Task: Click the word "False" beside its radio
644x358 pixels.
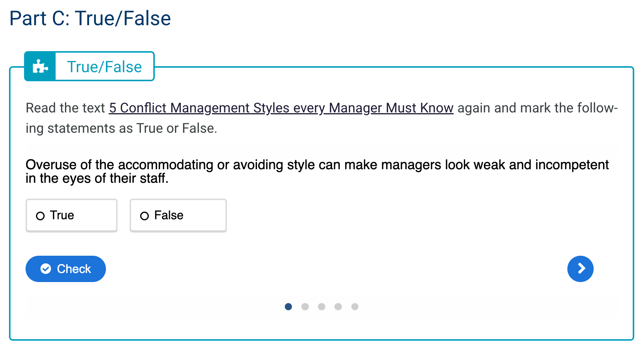Action: coord(169,215)
